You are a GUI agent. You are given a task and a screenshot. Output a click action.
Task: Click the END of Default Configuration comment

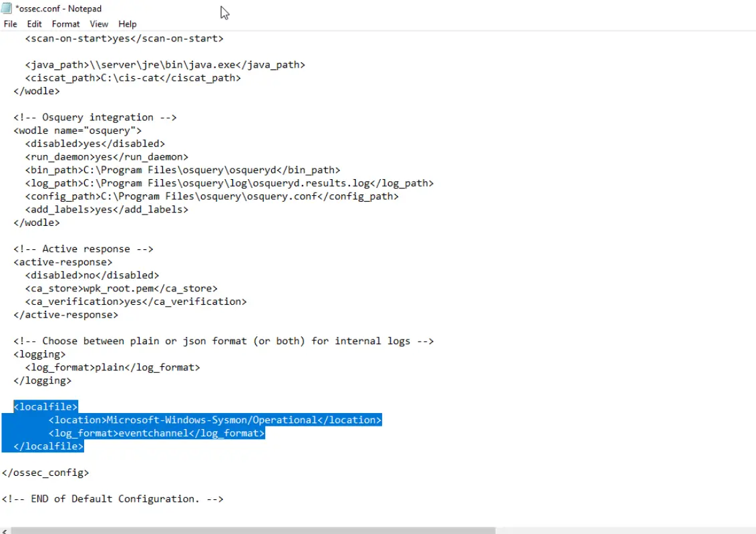112,499
